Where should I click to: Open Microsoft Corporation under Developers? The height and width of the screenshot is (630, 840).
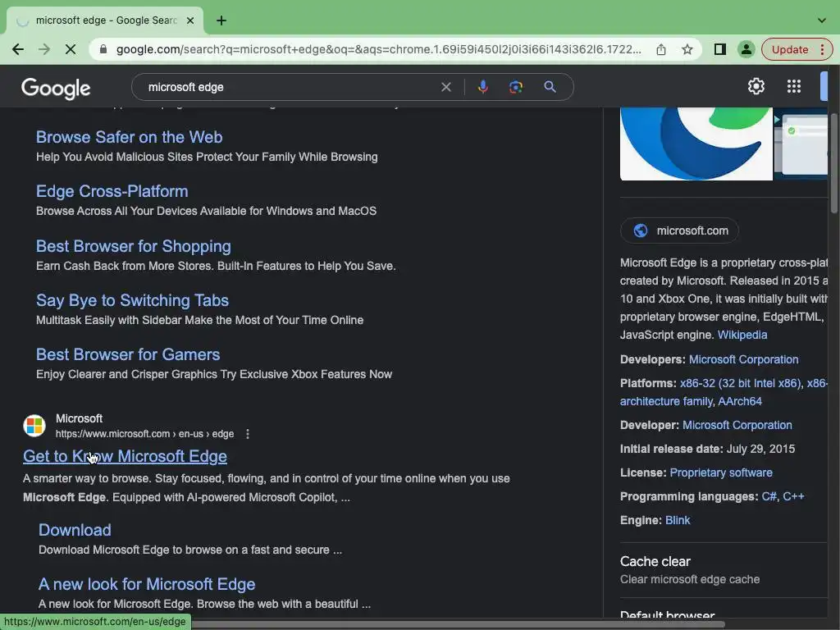[x=743, y=359]
